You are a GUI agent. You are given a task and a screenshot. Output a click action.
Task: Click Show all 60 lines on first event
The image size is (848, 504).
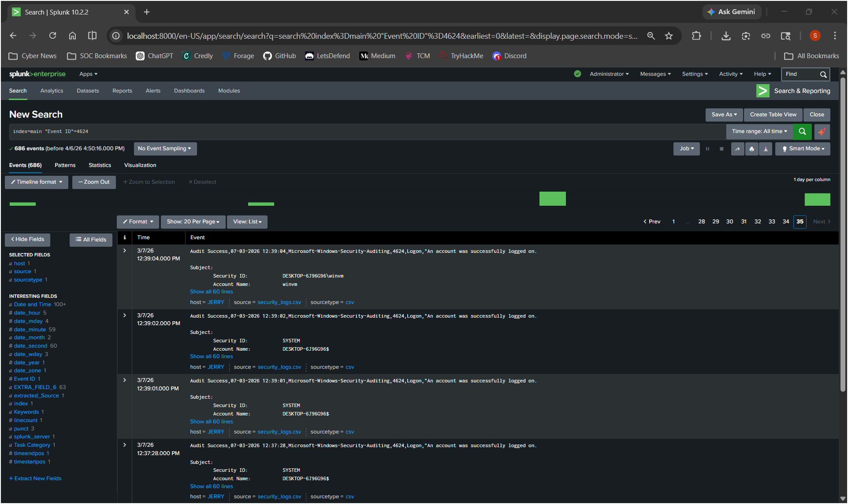(211, 292)
